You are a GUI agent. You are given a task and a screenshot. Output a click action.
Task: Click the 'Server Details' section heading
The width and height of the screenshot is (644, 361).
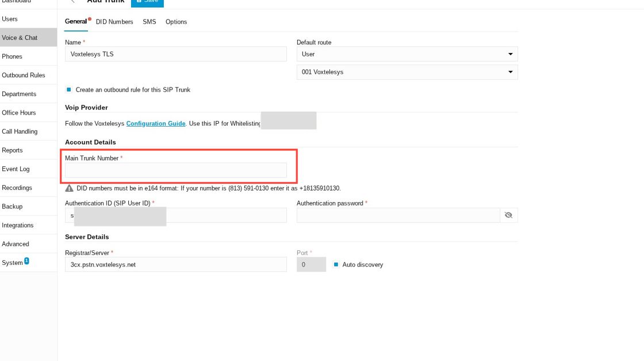coord(87,237)
